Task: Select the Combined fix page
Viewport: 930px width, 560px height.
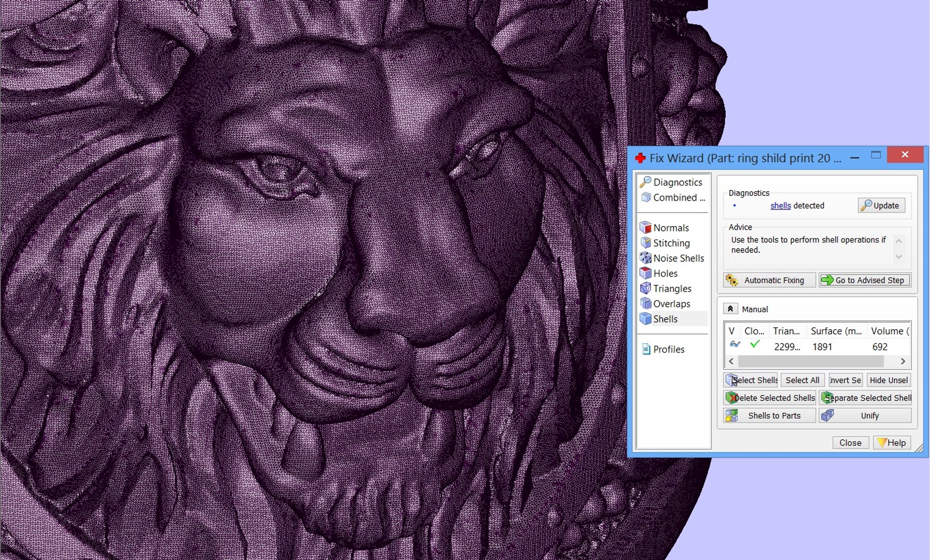Action: (x=673, y=198)
